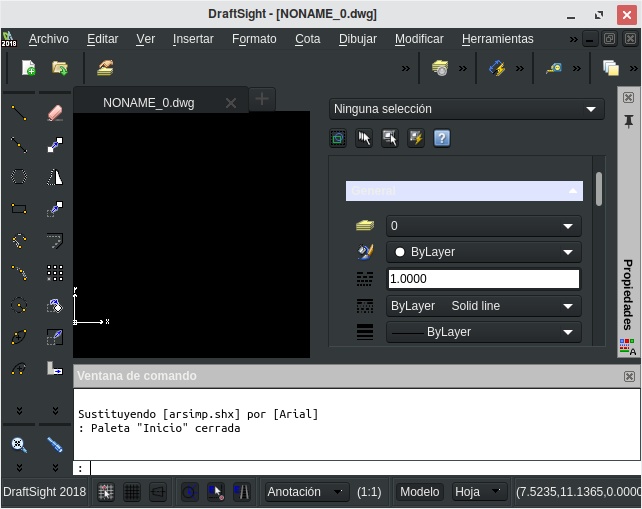The width and height of the screenshot is (642, 509).
Task: Select the Rotate tool
Action: pyautogui.click(x=55, y=305)
